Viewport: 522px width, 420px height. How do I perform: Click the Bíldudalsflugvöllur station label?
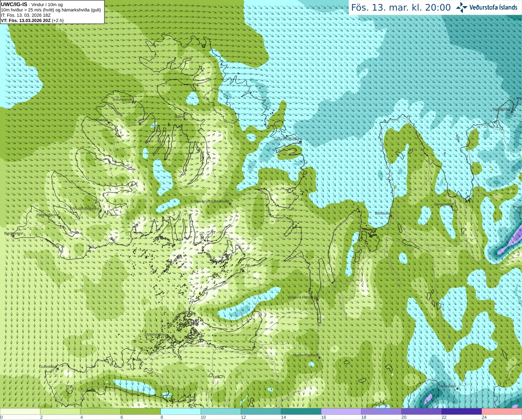[85, 208]
